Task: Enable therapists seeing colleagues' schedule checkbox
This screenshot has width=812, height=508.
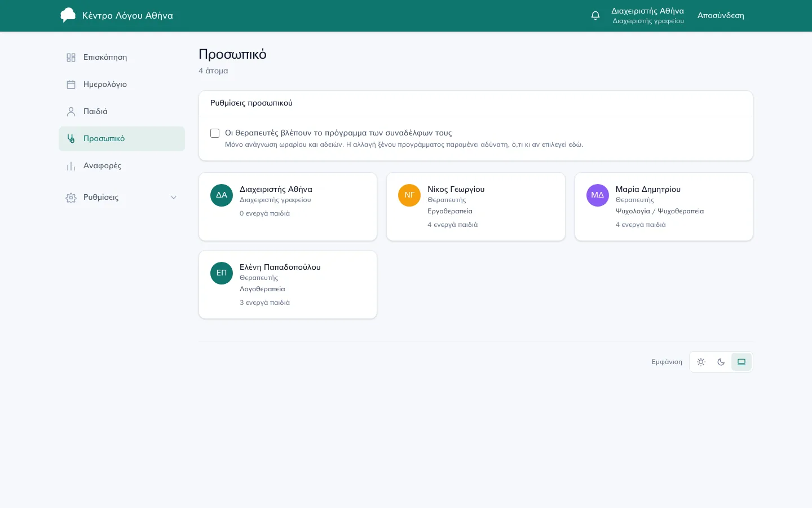Action: point(215,133)
